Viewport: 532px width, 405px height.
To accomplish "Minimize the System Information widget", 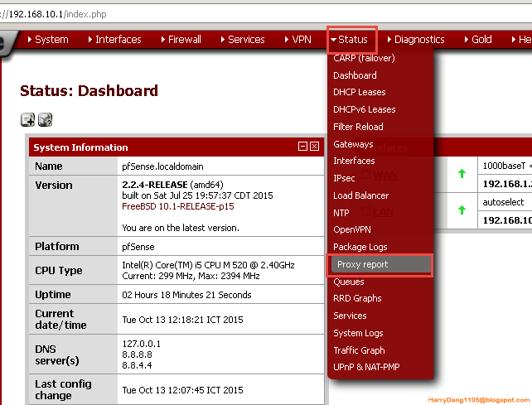I will (302, 147).
